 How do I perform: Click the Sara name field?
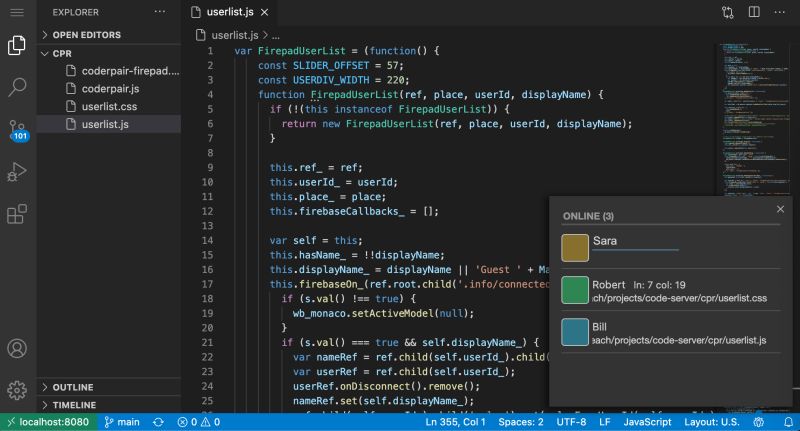[635, 242]
